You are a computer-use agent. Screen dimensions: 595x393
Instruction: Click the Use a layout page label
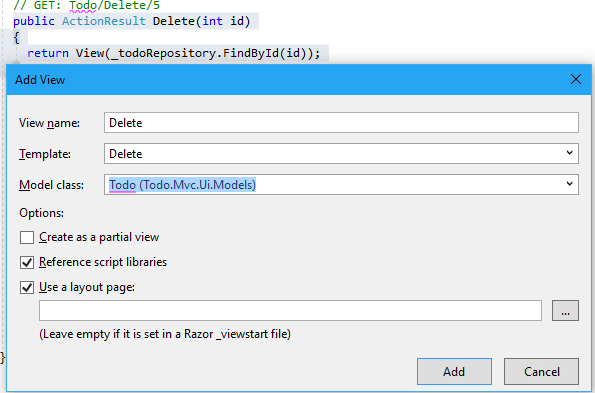87,287
